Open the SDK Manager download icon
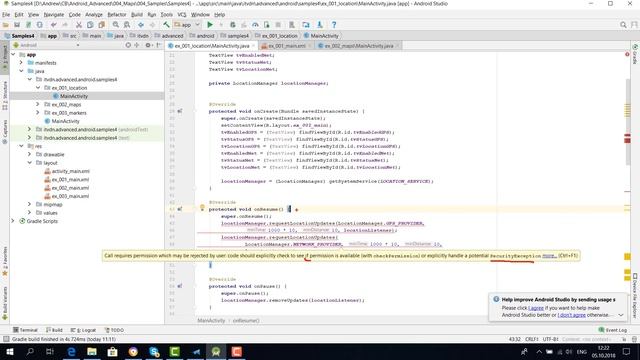Image resolution: width=640 pixels, height=360 pixels. (320, 25)
